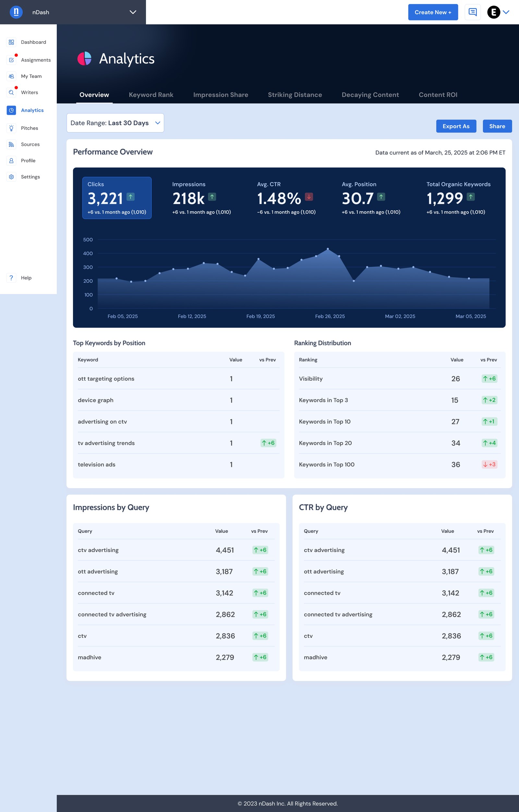
Task: Click tv advertising trends +6 badge
Action: coord(268,443)
